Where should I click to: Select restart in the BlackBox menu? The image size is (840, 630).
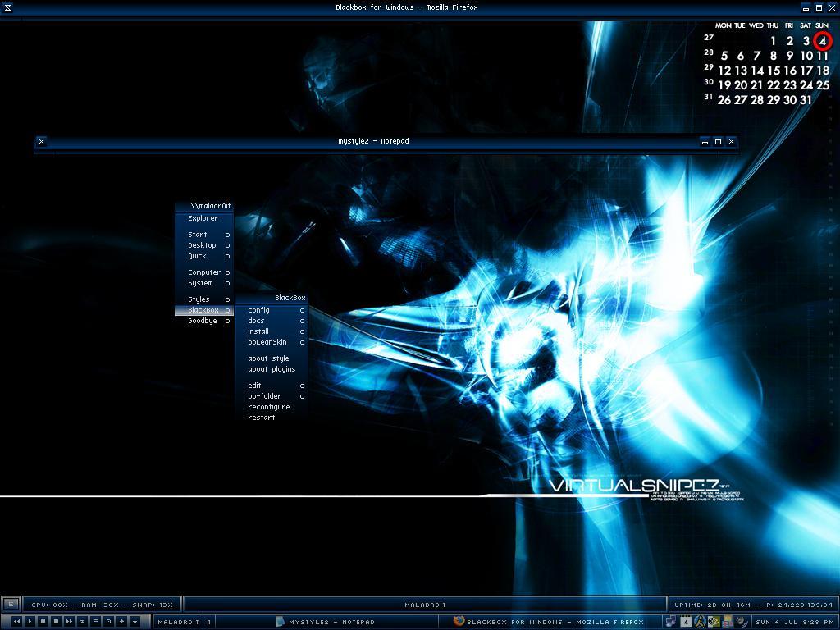pyautogui.click(x=272, y=418)
